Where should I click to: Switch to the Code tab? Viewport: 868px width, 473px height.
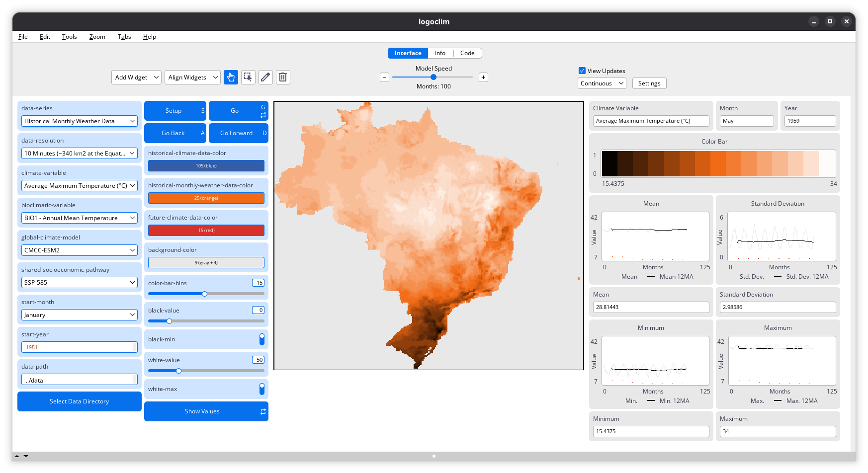[x=467, y=53]
